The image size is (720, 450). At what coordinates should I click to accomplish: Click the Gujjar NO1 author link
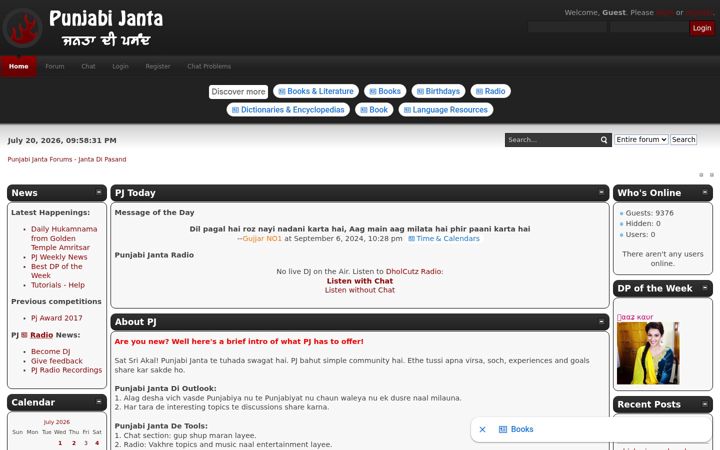262,239
